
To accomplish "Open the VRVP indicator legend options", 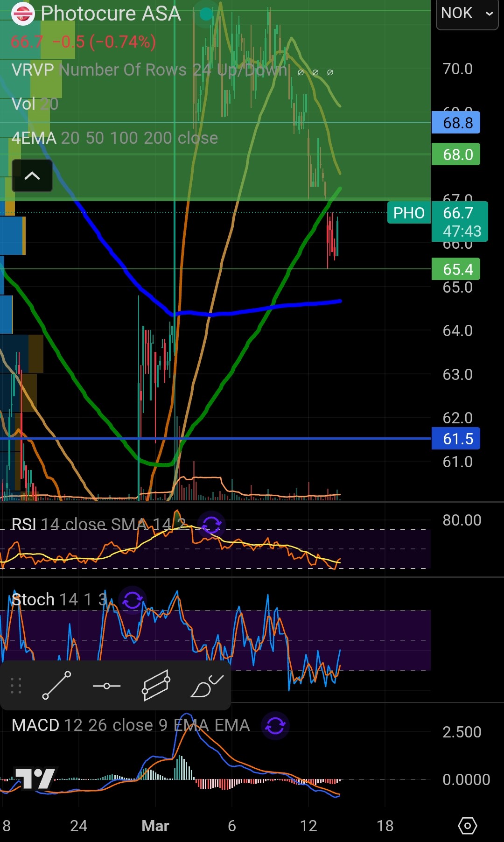I will pos(149,70).
